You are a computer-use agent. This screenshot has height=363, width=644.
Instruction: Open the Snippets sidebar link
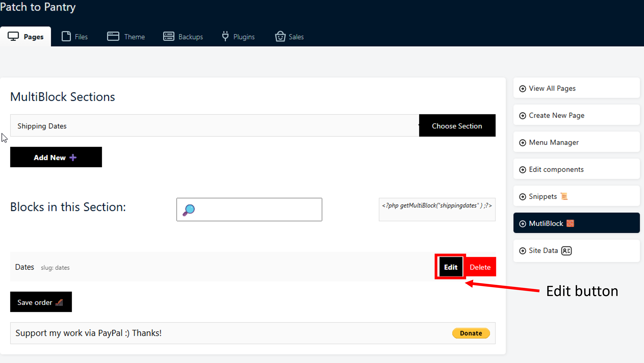[576, 196]
